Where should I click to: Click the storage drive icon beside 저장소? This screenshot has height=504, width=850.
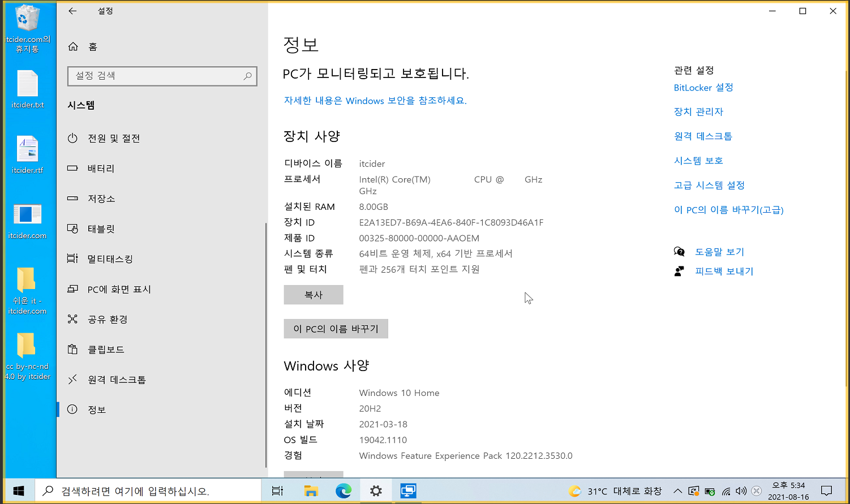click(72, 199)
